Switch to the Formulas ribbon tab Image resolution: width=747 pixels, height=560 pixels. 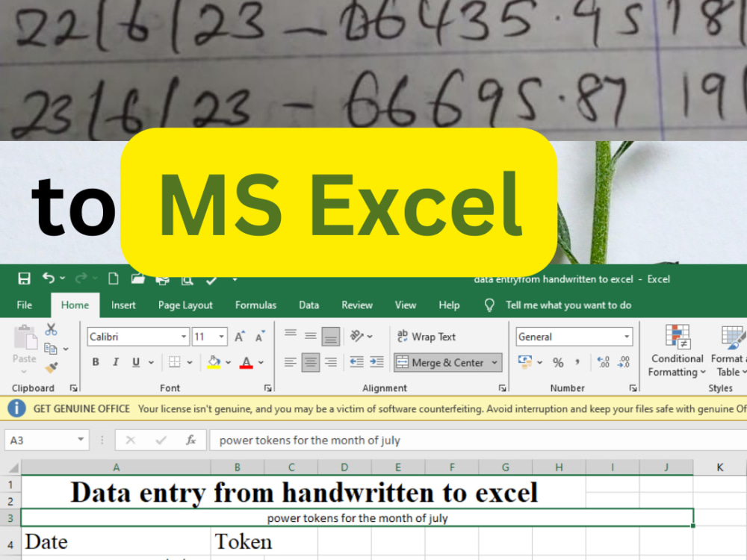tap(255, 305)
